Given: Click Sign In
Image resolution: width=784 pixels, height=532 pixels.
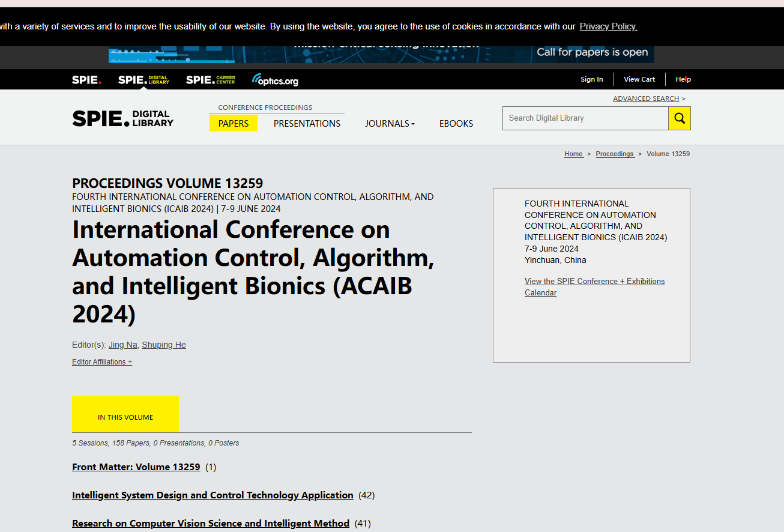Looking at the screenshot, I should [x=592, y=79].
